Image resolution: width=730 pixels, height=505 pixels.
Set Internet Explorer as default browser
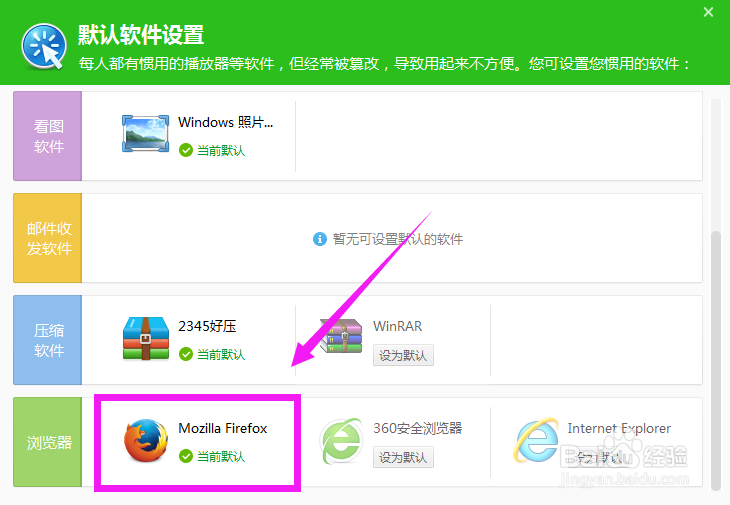pos(598,458)
